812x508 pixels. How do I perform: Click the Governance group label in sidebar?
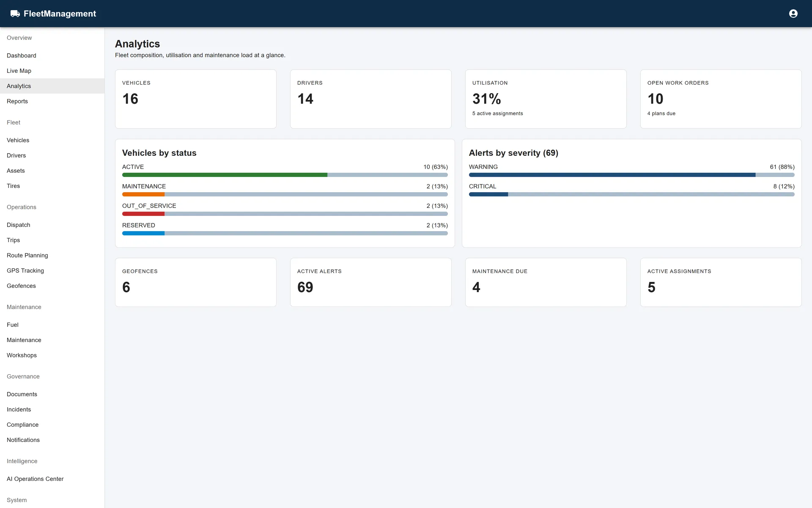[23, 376]
